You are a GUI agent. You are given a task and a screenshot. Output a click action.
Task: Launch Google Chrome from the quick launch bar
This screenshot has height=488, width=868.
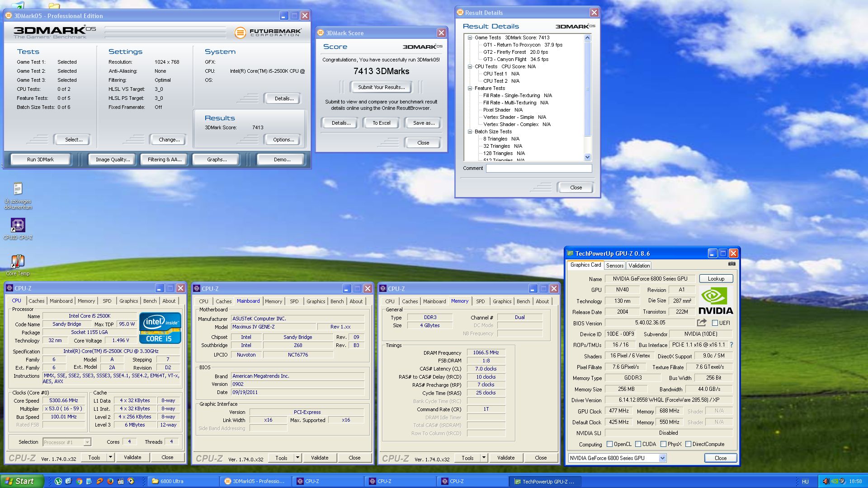point(79,481)
